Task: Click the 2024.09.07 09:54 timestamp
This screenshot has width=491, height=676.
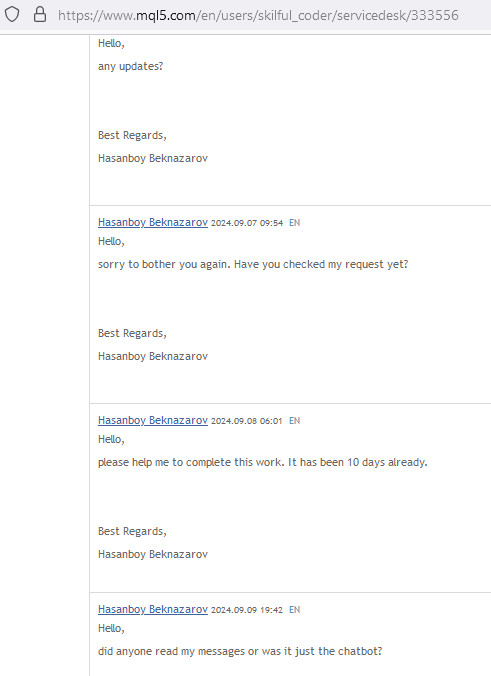Action: [x=247, y=223]
